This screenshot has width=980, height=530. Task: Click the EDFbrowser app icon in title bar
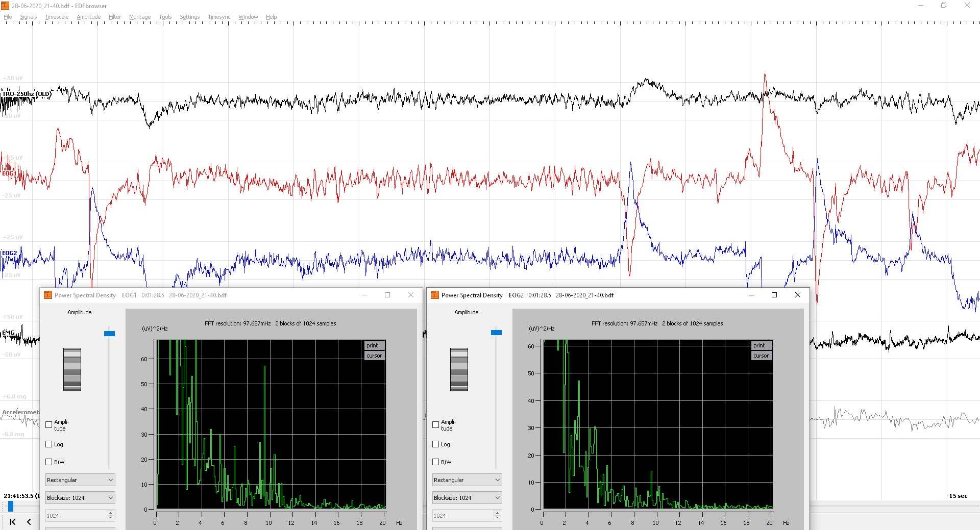(5, 6)
